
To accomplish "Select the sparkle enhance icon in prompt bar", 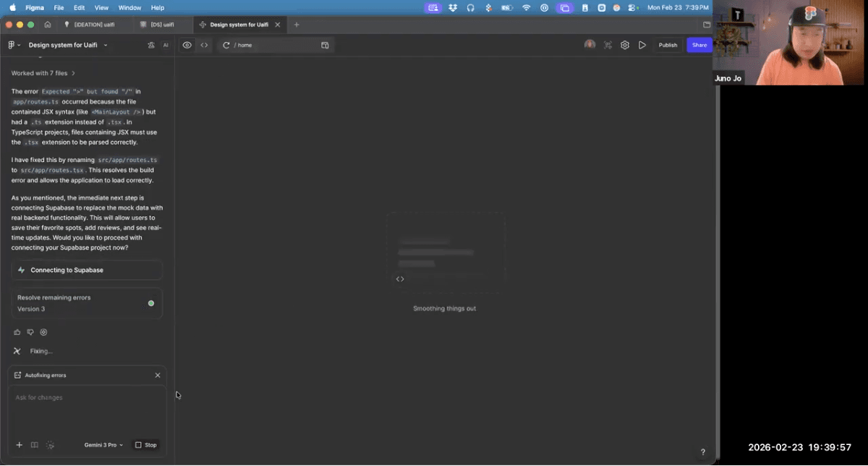I will tap(49, 445).
